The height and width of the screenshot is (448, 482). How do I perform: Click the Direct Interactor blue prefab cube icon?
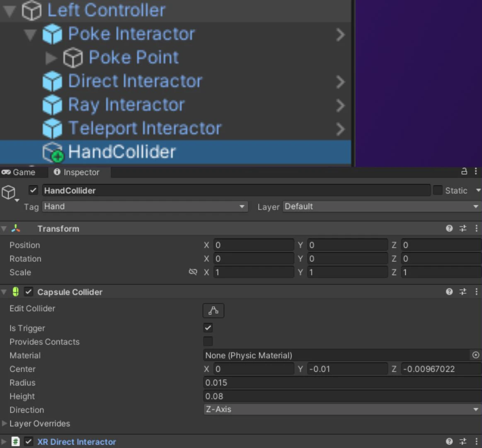(x=52, y=81)
